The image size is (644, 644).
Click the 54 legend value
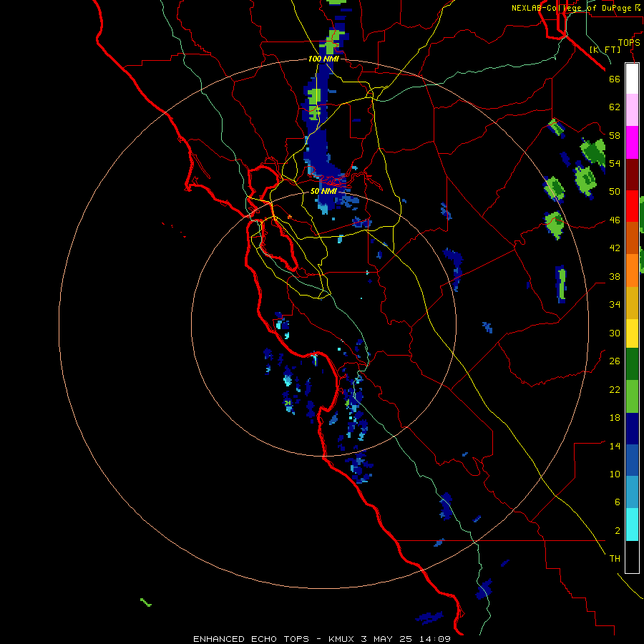pyautogui.click(x=615, y=163)
